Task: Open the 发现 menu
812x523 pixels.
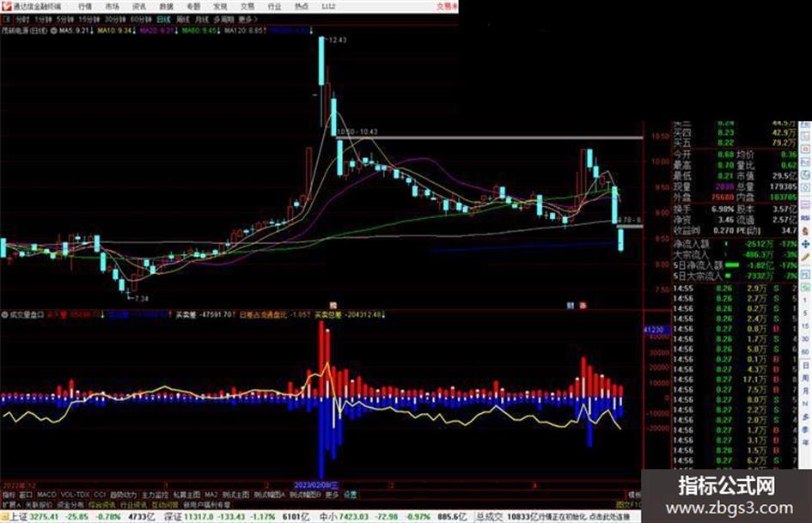Action: click(x=220, y=7)
